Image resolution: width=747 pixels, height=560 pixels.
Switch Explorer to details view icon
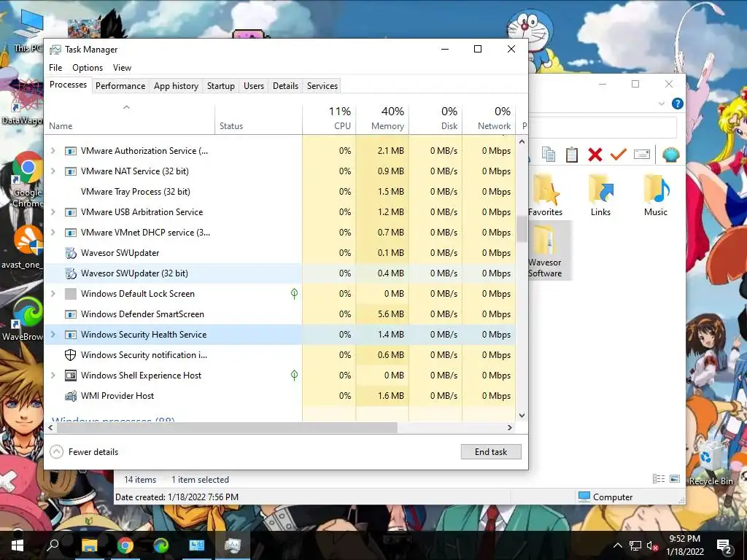(x=659, y=478)
